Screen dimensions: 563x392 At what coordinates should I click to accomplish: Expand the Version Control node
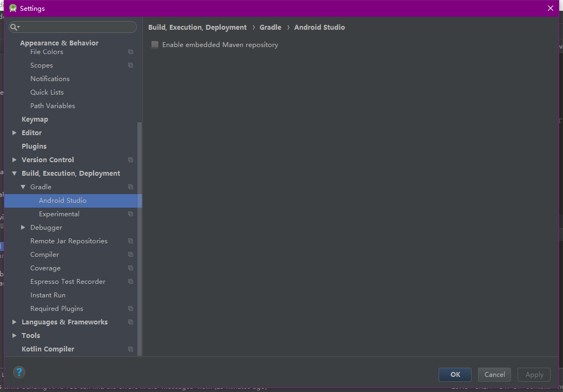[15, 160]
